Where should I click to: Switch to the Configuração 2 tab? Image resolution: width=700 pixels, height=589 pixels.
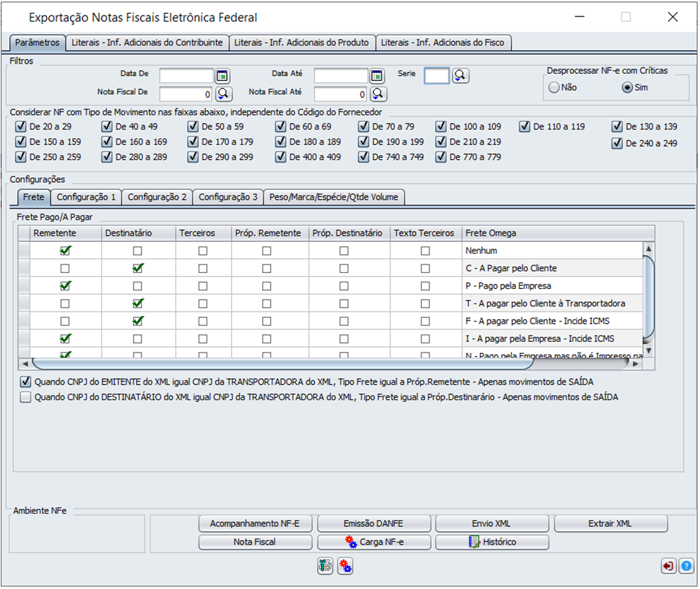click(x=157, y=197)
